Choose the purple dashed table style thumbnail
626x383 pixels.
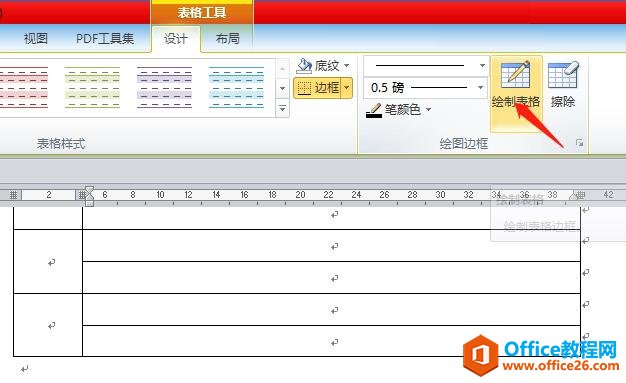coord(164,87)
